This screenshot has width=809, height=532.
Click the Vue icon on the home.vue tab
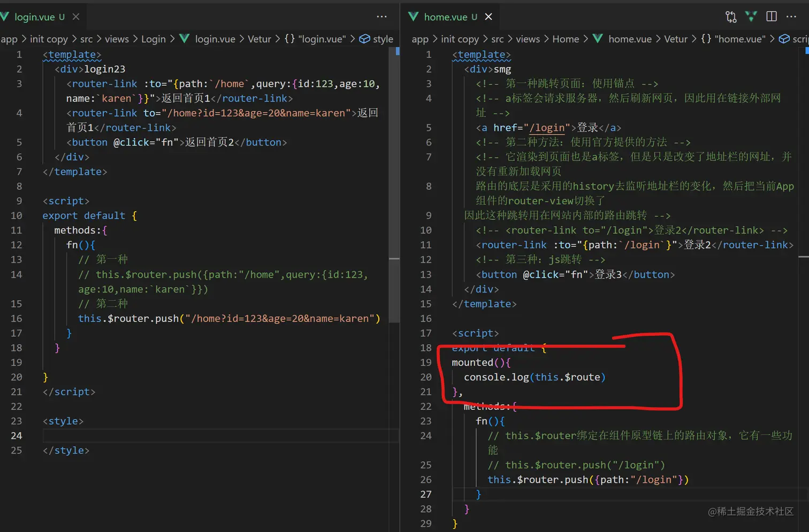click(x=414, y=17)
